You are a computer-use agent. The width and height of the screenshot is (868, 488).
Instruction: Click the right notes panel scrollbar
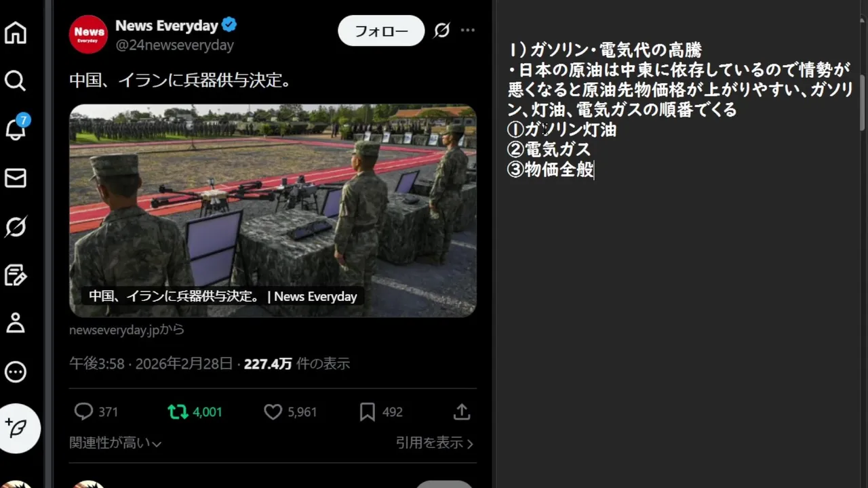(864, 103)
